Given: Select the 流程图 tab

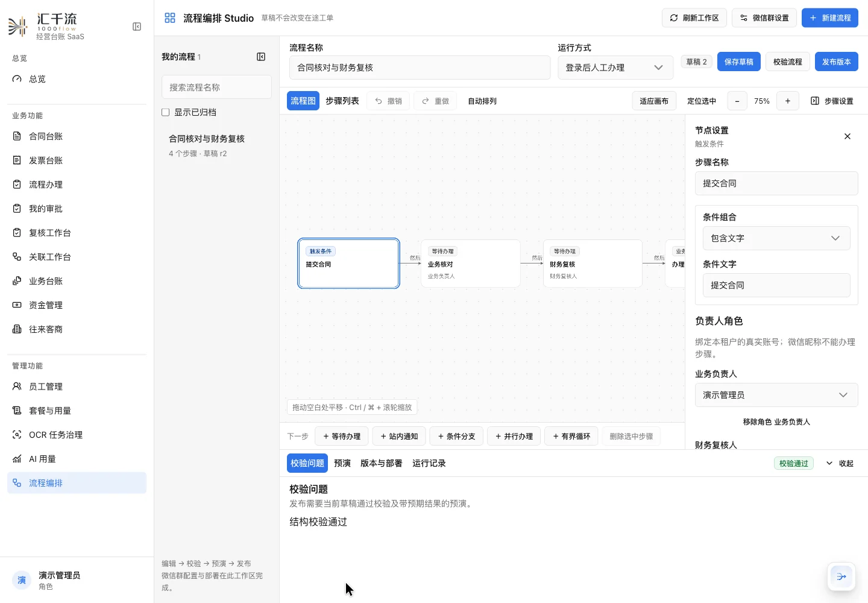Looking at the screenshot, I should click(x=303, y=101).
